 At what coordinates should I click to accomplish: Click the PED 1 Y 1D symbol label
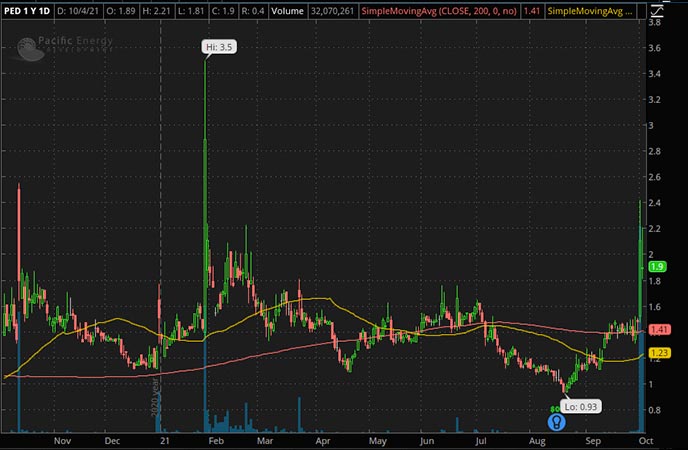27,11
